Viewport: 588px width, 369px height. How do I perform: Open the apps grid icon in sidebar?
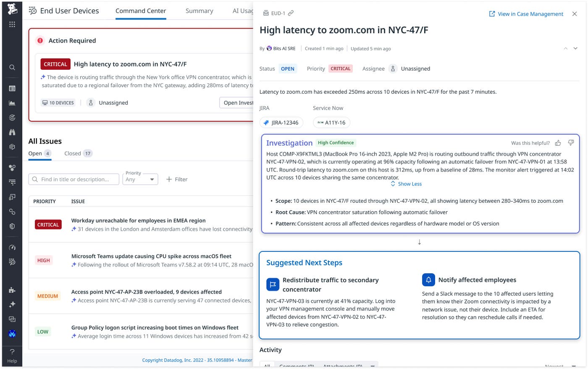tap(12, 24)
